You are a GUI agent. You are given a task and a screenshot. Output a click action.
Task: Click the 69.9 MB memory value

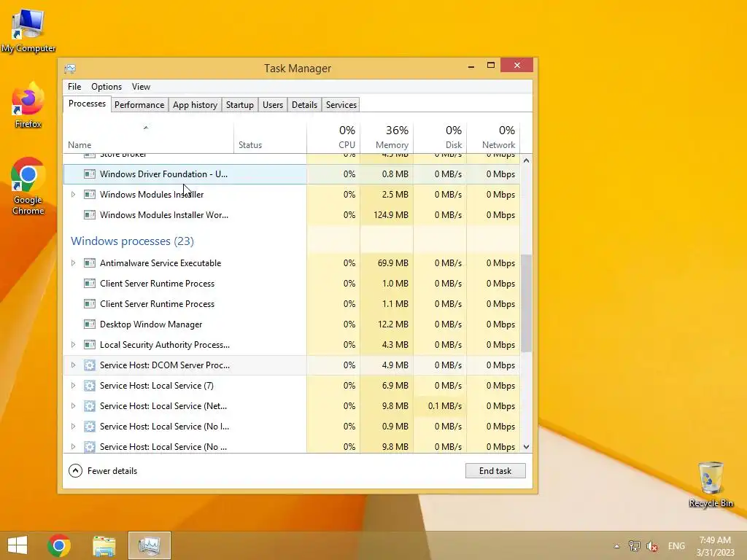393,263
